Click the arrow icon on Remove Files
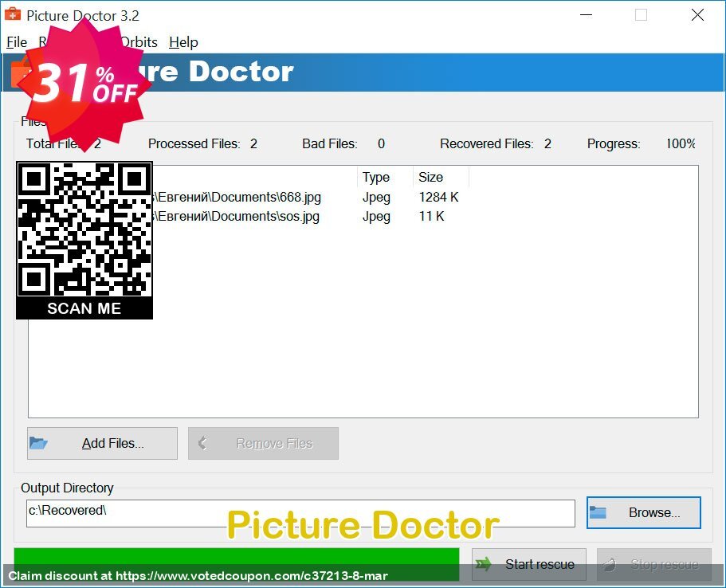 (x=202, y=443)
